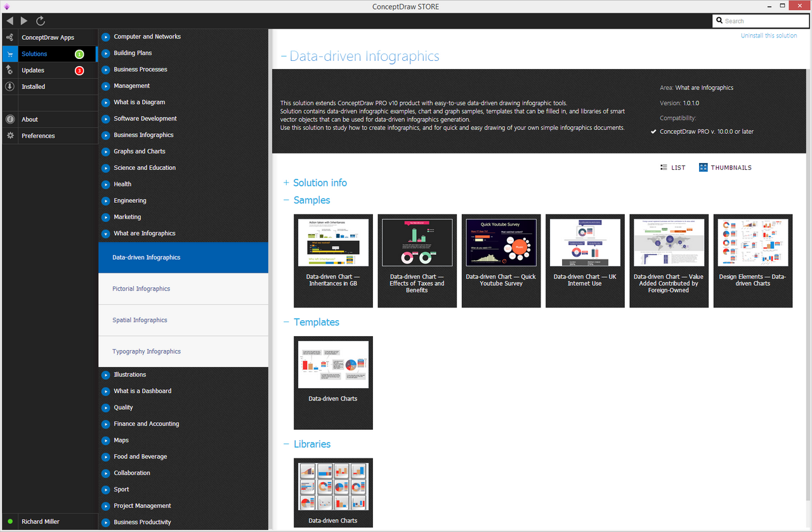812x532 pixels.
Task: Expand Maps category
Action: point(106,441)
